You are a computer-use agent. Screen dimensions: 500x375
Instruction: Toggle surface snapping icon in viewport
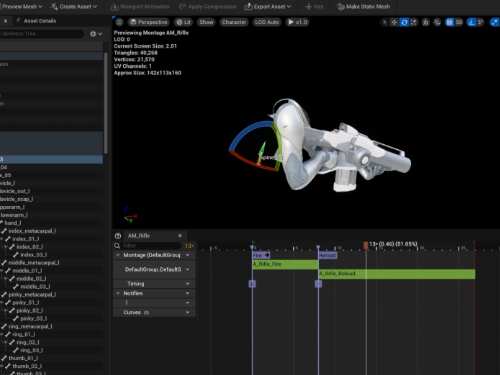coord(437,22)
